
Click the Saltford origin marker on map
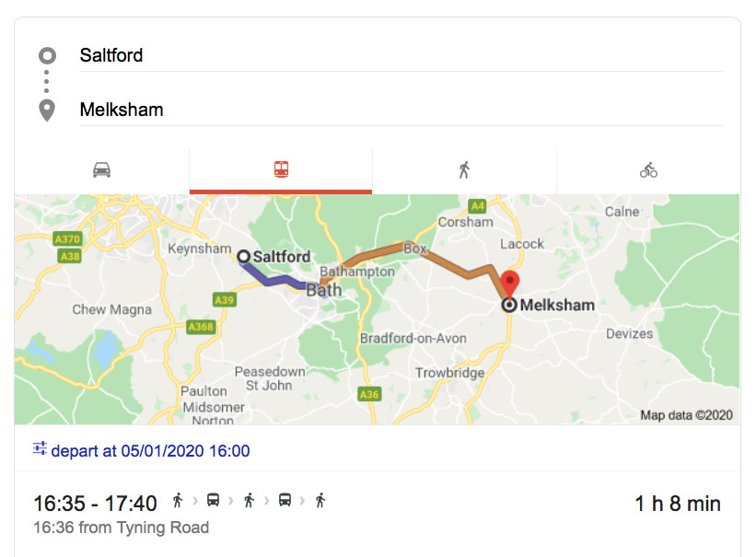point(243,257)
